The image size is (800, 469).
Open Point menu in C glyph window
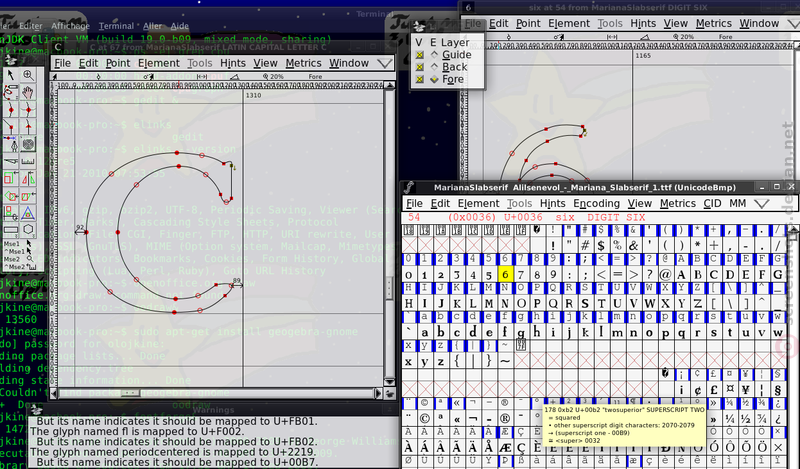pyautogui.click(x=118, y=63)
